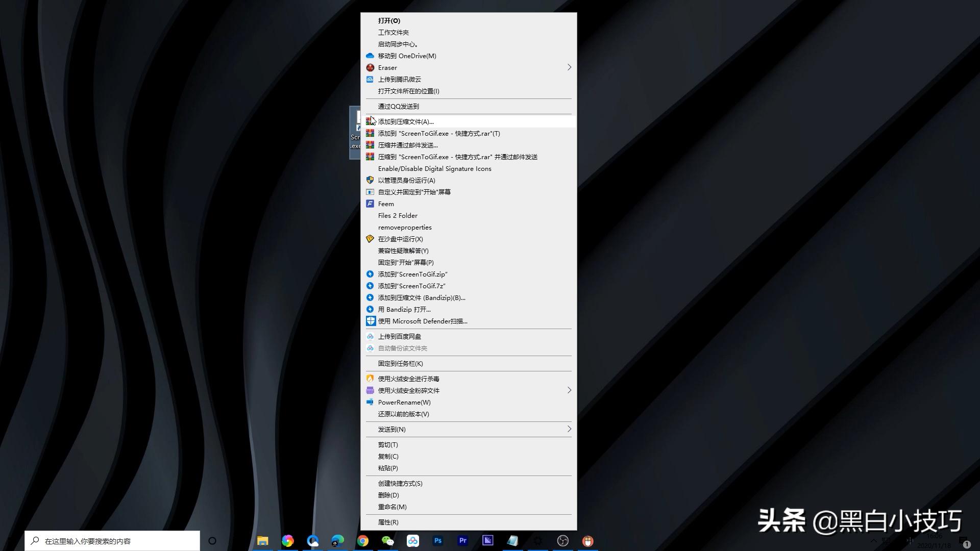980x551 pixels.
Task: Click the Cortana circle button
Action: [212, 541]
